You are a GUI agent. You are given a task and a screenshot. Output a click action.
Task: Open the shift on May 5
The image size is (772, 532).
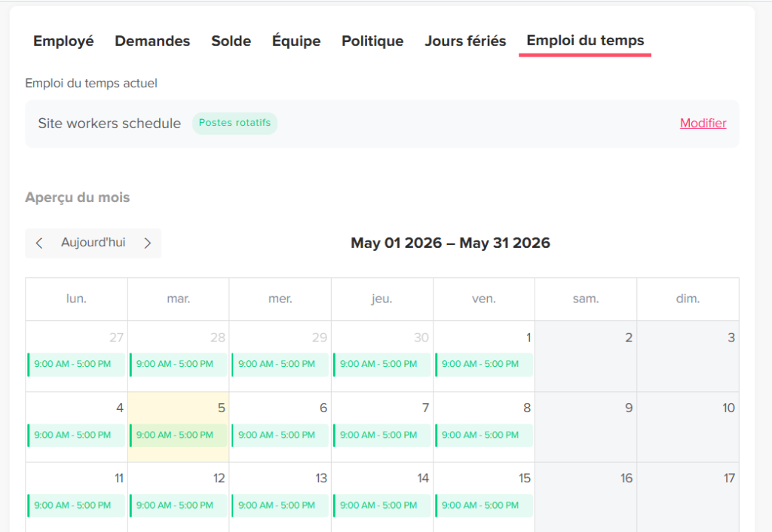click(x=179, y=435)
